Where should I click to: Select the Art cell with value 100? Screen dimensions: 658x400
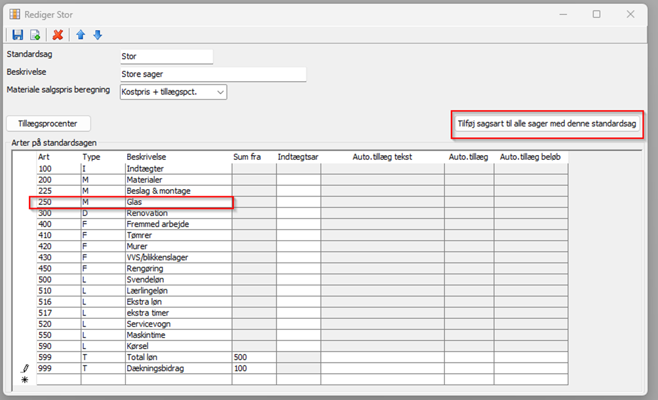[58, 169]
